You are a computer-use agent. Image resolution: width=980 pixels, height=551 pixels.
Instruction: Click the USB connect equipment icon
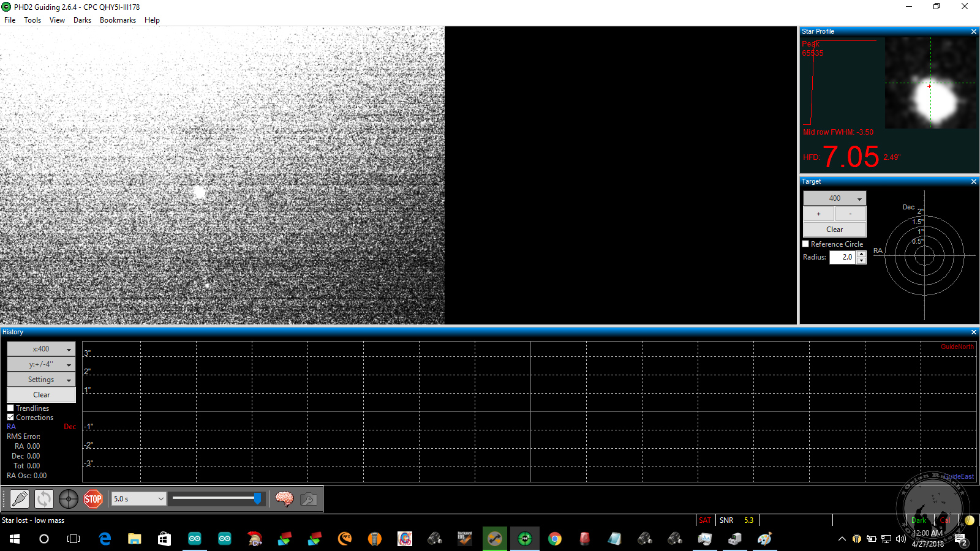[20, 499]
